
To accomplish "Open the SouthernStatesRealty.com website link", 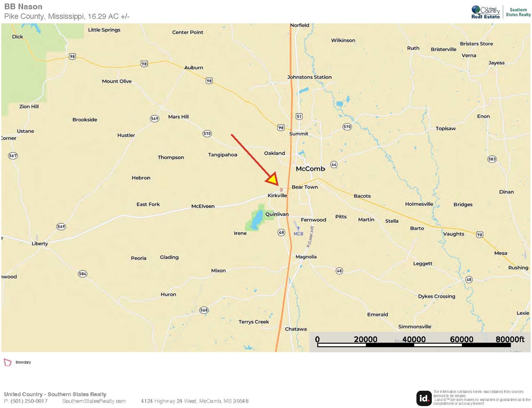I will (x=94, y=401).
